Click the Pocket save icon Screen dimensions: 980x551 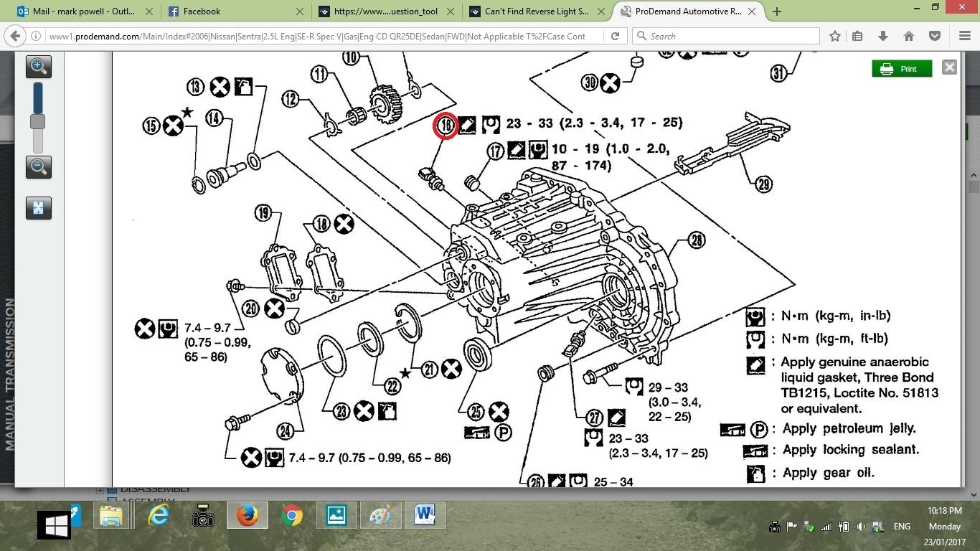pos(934,36)
